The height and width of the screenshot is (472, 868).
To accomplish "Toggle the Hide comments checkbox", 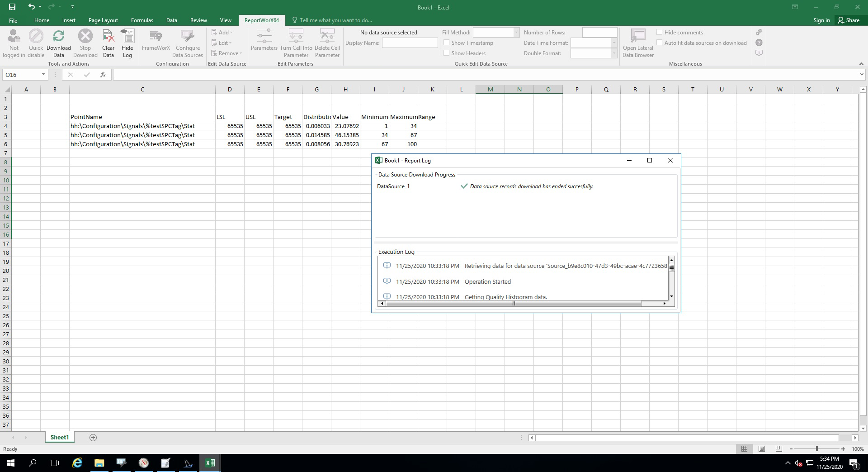I will coord(660,32).
